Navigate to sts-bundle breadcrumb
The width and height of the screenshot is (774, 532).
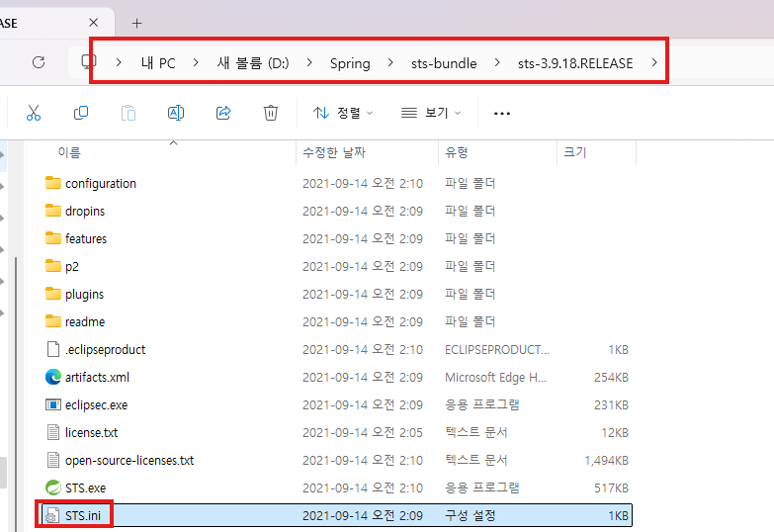pyautogui.click(x=444, y=63)
